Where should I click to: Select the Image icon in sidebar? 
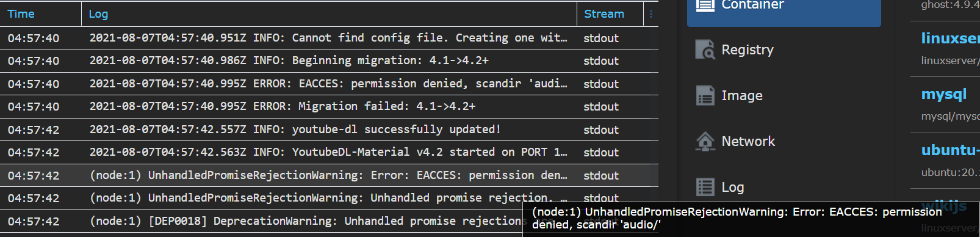(705, 95)
